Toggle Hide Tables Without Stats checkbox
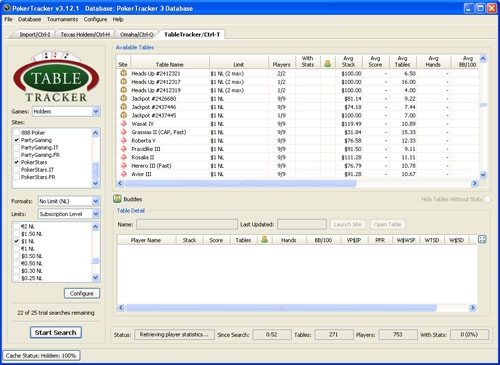 point(487,199)
